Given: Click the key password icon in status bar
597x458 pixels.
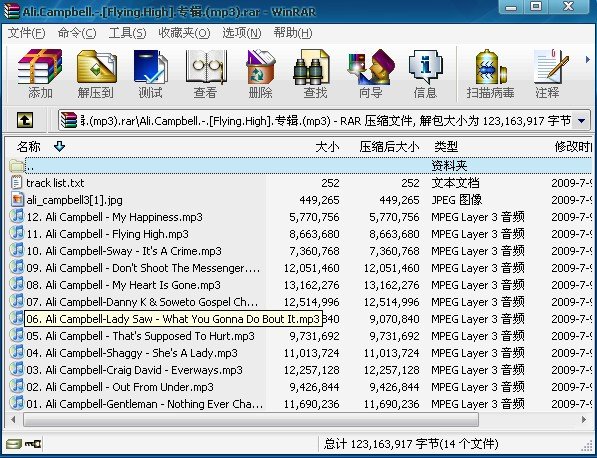Looking at the screenshot, I should click(x=33, y=444).
